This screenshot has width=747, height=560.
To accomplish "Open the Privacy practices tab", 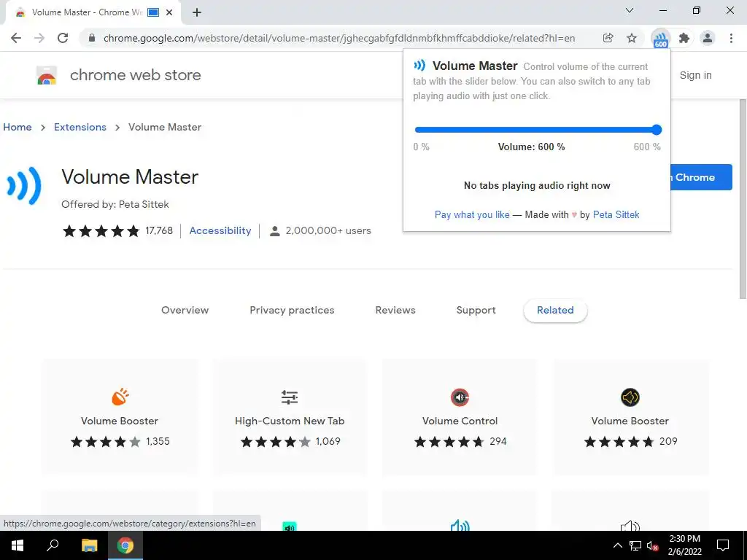I will [x=292, y=310].
